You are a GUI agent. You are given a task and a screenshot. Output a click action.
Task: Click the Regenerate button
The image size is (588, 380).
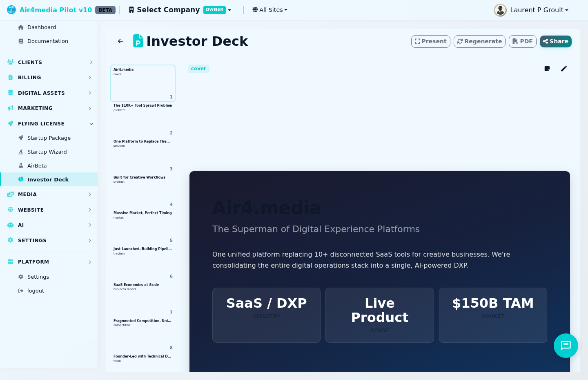pos(479,41)
